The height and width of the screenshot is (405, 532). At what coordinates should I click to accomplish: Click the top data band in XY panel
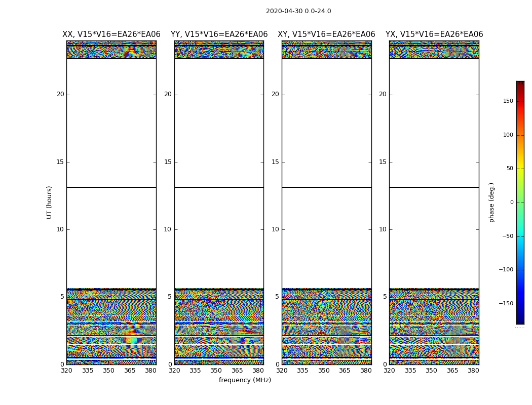click(x=326, y=50)
